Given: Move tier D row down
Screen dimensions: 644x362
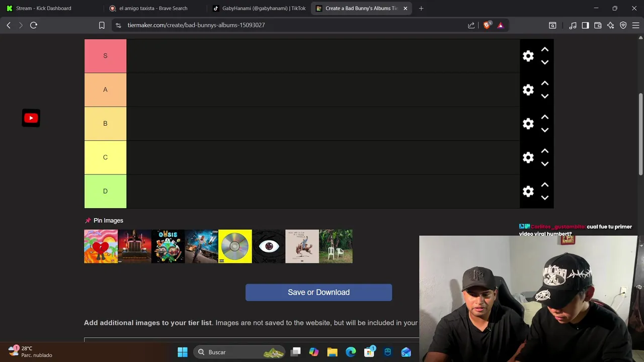Looking at the screenshot, I should point(545,198).
